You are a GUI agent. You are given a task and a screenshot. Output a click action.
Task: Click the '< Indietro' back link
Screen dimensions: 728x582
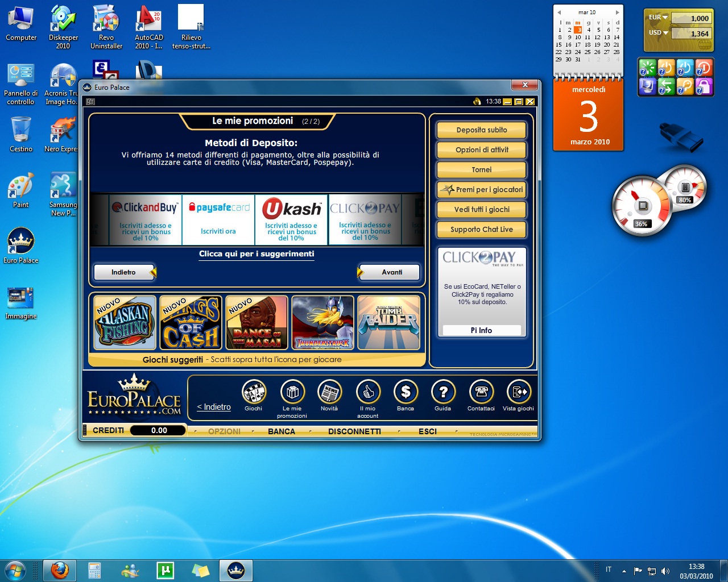[214, 407]
